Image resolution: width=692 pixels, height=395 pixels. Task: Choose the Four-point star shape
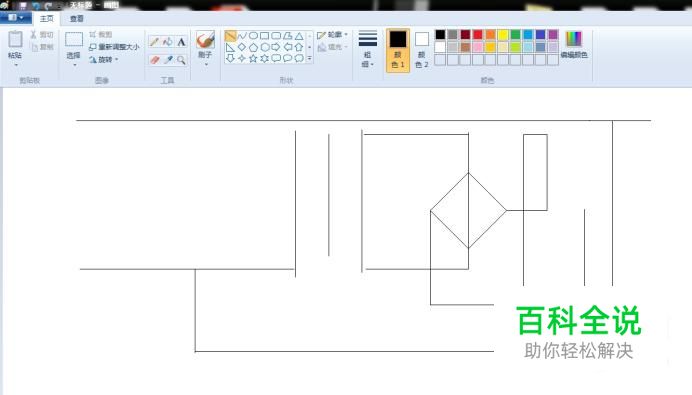tap(242, 58)
